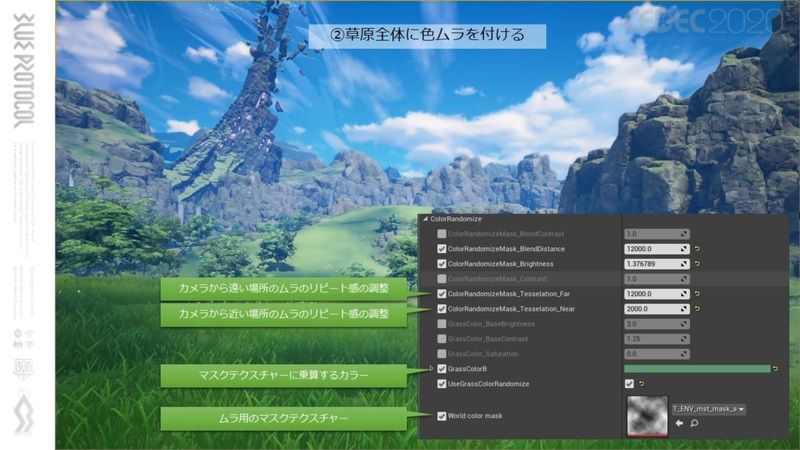Viewport: 800px width, 450px height.
Task: Click Tesselation_Near value field 2000.0
Action: (657, 309)
